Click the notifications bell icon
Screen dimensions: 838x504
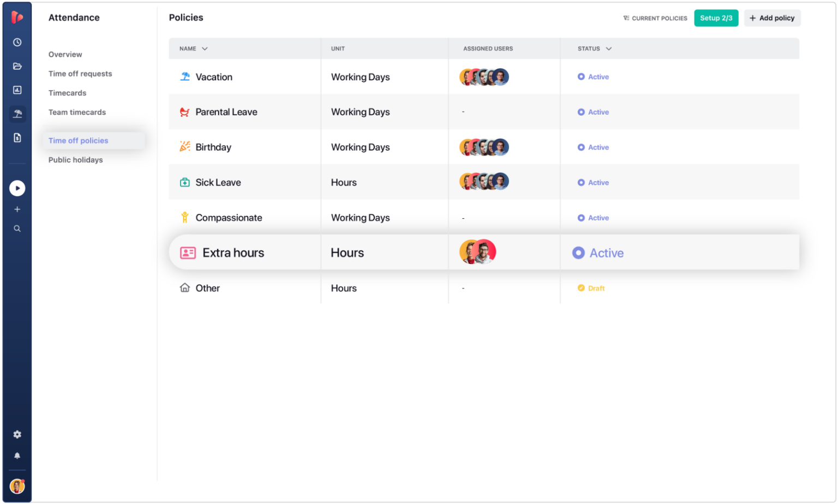[x=17, y=455]
